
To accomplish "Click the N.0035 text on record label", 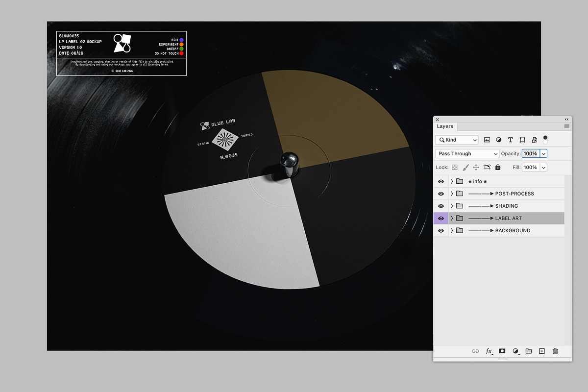I will [x=229, y=156].
